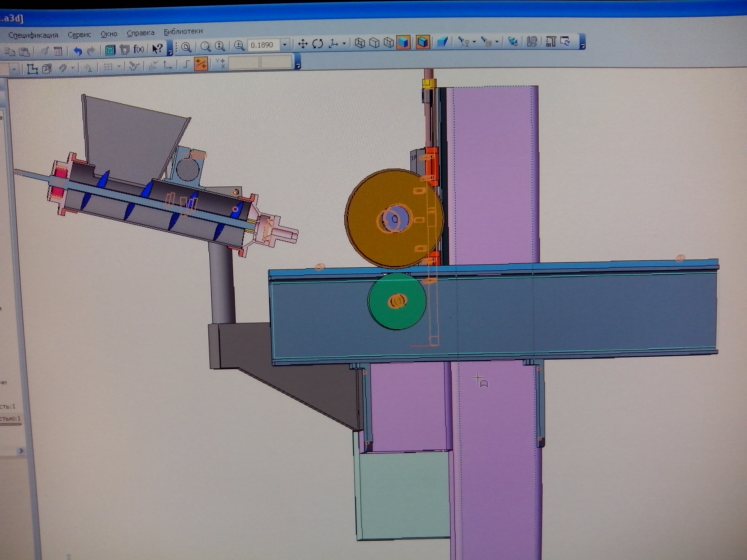
Task: Toggle shaded with edges display
Action: (422, 42)
